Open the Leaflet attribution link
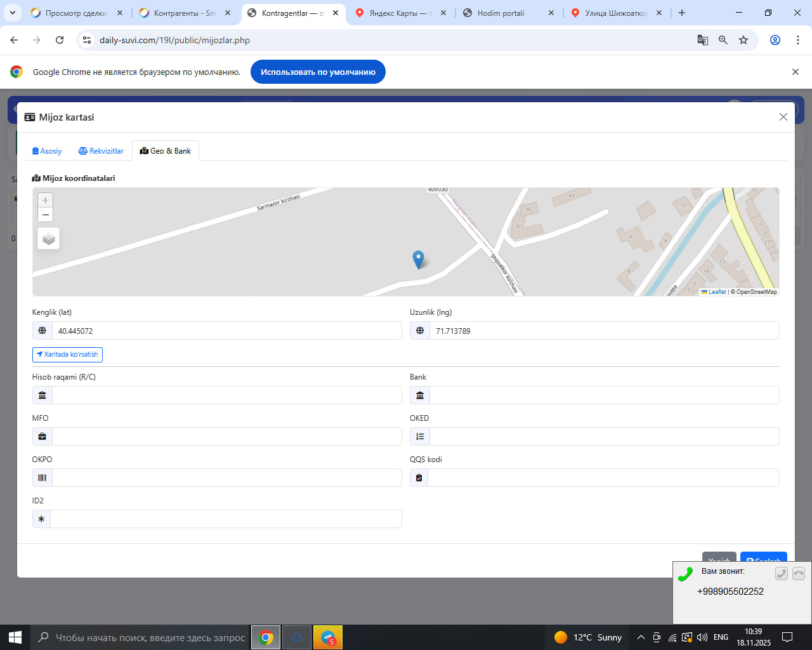This screenshot has height=650, width=812. coord(717,292)
